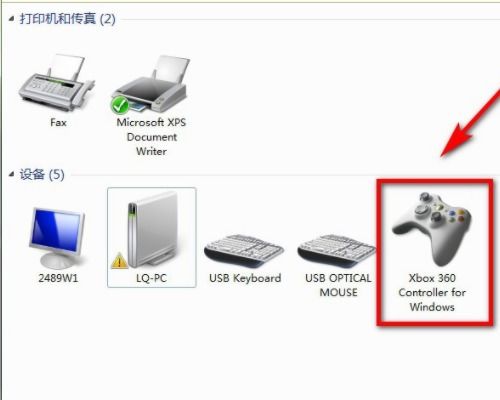Select the USB OPTICAL MOUSE device icon
This screenshot has width=500, height=400.
[x=337, y=251]
